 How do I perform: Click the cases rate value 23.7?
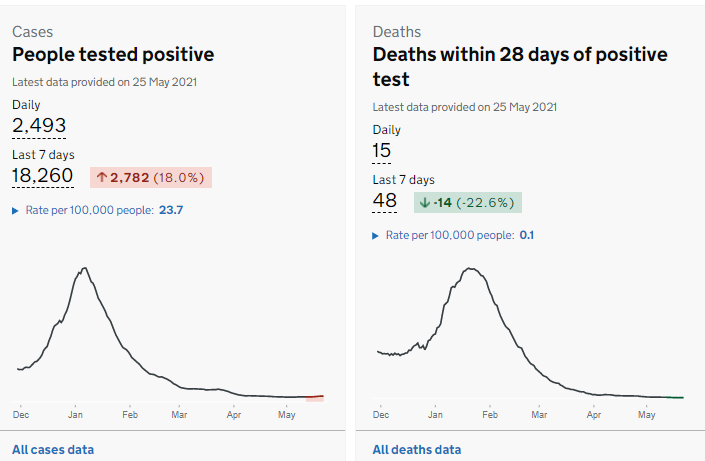pyautogui.click(x=171, y=210)
